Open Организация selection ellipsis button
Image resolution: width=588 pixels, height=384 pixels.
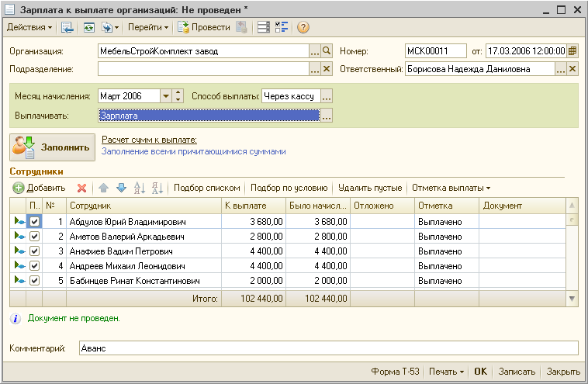tap(315, 51)
